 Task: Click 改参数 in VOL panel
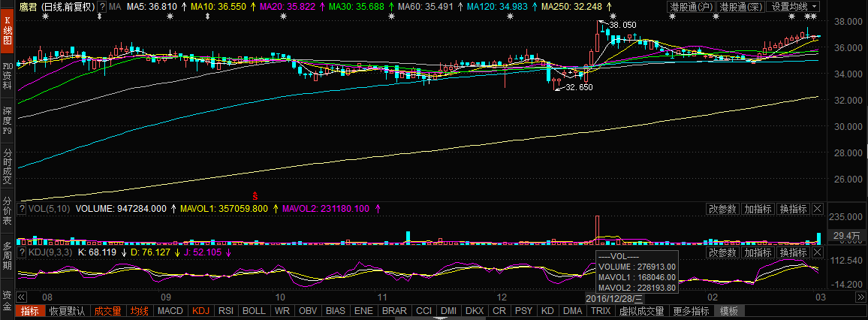pyautogui.click(x=723, y=209)
